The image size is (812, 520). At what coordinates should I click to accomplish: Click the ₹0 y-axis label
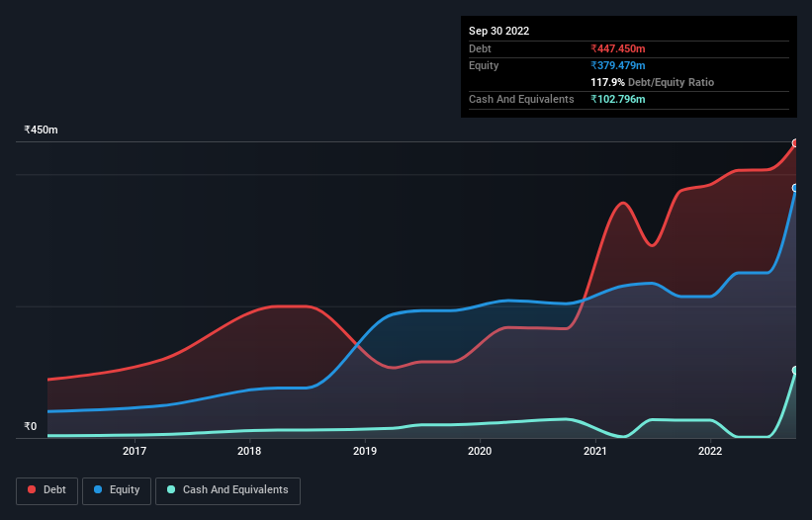click(x=31, y=426)
